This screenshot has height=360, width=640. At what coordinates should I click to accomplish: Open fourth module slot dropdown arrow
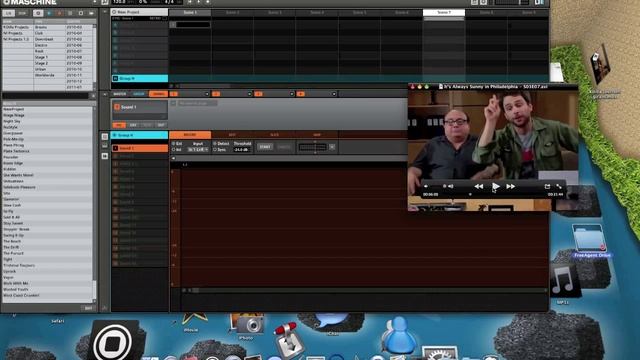click(334, 94)
